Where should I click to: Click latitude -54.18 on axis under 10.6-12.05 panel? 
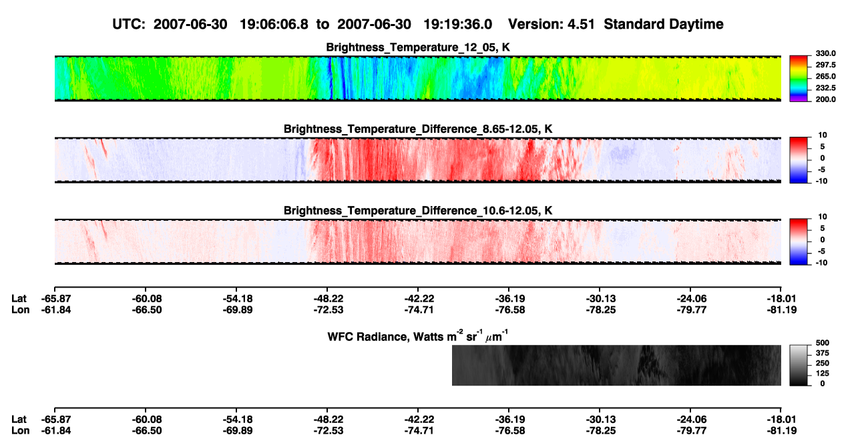pos(238,298)
